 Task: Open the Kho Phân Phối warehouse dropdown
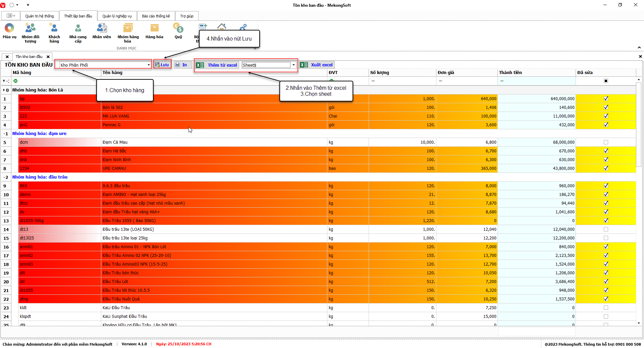[149, 65]
